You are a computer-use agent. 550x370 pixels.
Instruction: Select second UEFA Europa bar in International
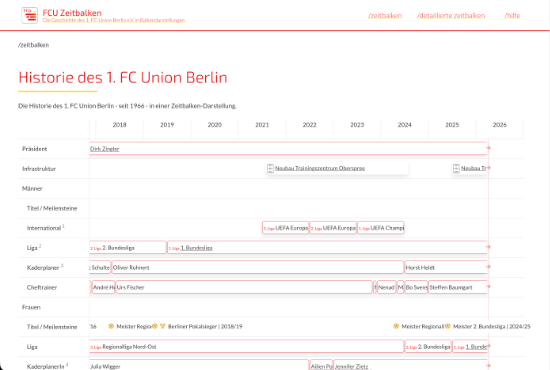pos(333,228)
